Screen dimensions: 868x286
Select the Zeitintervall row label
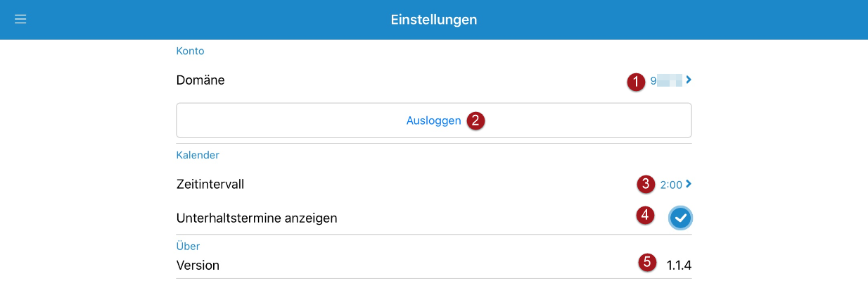[x=210, y=185]
